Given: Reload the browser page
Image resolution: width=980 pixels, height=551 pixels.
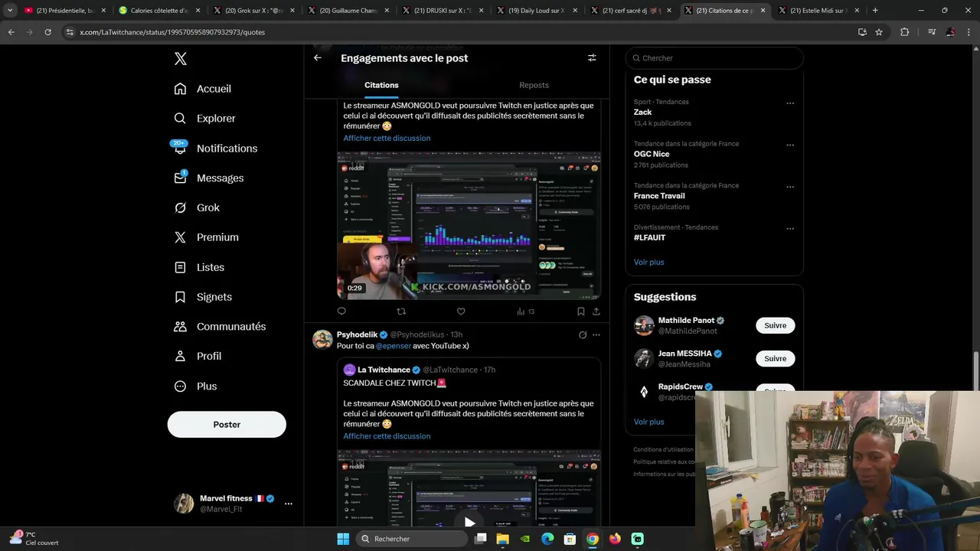Looking at the screenshot, I should pyautogui.click(x=47, y=32).
